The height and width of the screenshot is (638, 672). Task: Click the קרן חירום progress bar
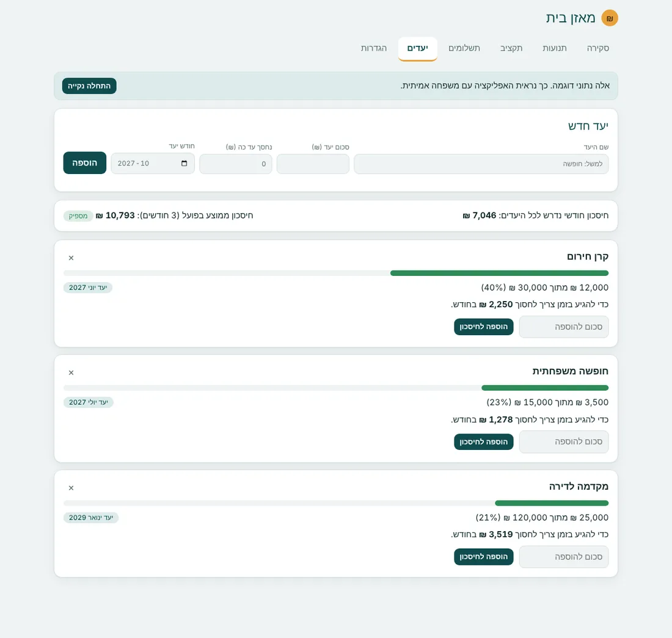point(336,273)
